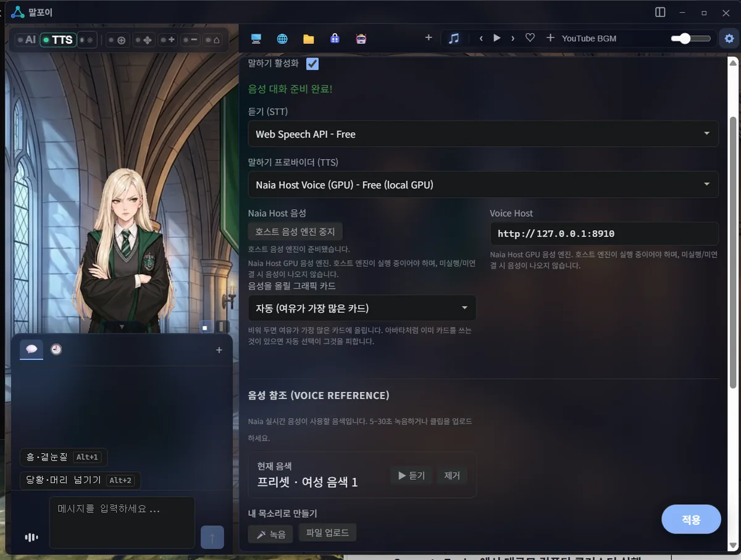The width and height of the screenshot is (741, 560).
Task: Add a track beside YouTube BGM label
Action: click(550, 38)
